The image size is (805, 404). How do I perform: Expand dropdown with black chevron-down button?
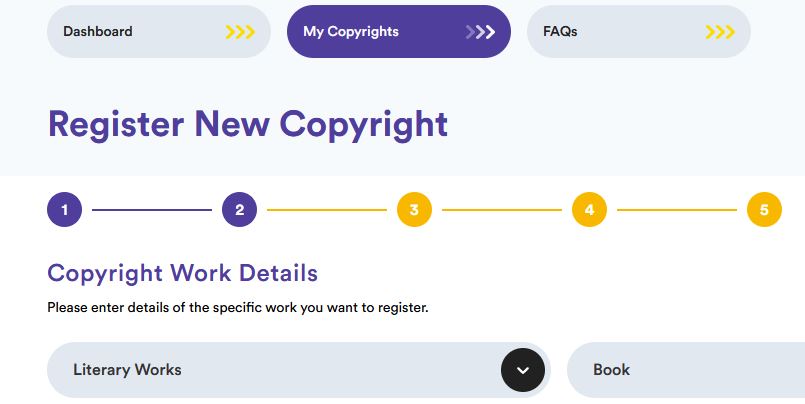point(523,370)
